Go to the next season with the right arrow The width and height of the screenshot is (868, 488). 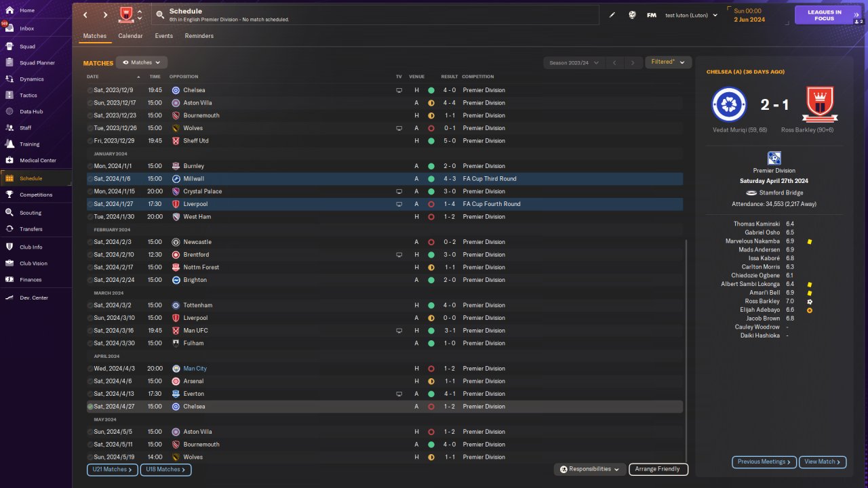633,63
